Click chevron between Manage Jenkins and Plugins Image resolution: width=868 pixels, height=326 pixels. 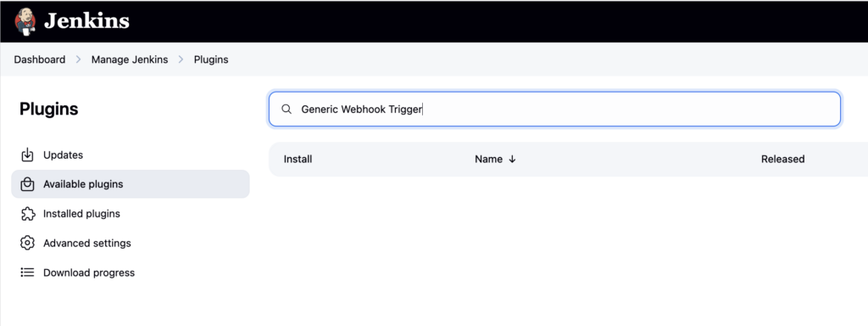click(181, 59)
